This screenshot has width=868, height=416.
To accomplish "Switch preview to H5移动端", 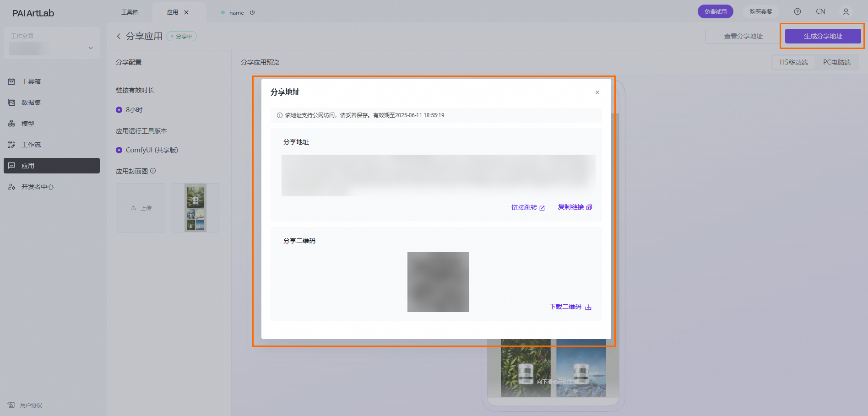I will point(794,62).
